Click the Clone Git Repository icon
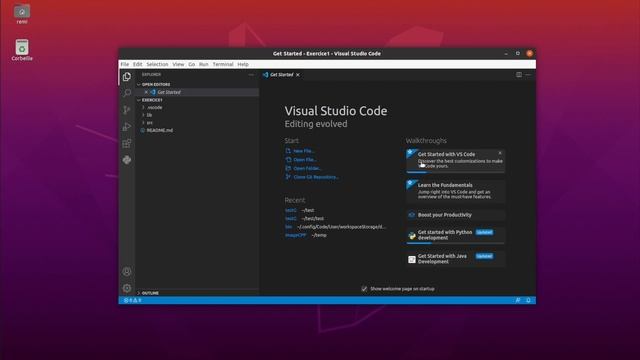Image resolution: width=640 pixels, height=360 pixels. coord(288,177)
